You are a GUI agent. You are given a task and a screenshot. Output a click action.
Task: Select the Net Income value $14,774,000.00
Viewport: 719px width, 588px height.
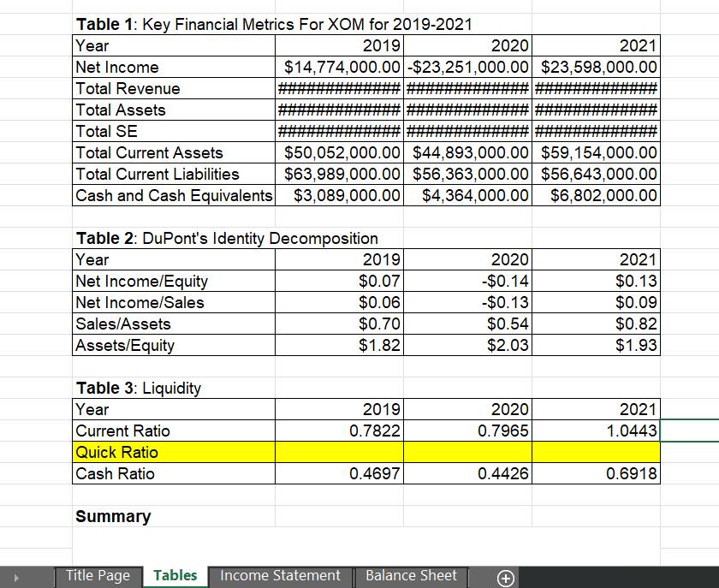338,67
